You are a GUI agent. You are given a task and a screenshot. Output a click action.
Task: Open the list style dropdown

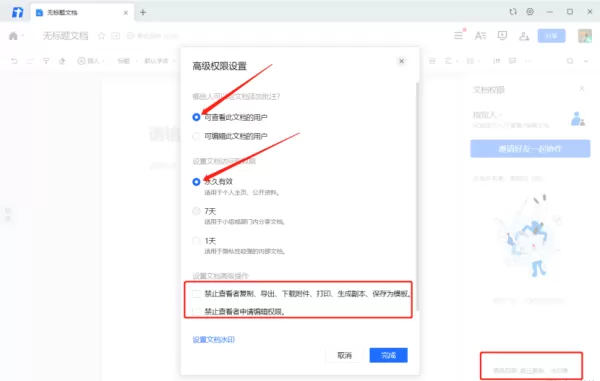tap(473, 61)
